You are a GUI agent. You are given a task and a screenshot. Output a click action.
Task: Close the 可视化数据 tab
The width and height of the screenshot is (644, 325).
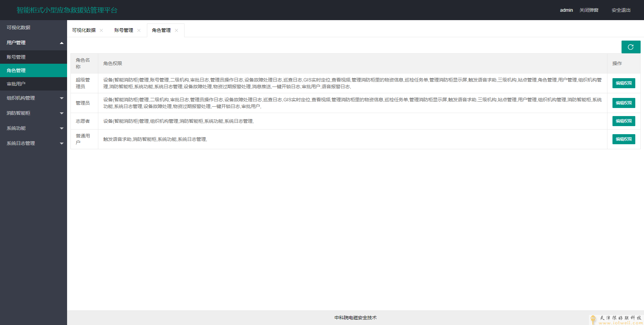(101, 31)
